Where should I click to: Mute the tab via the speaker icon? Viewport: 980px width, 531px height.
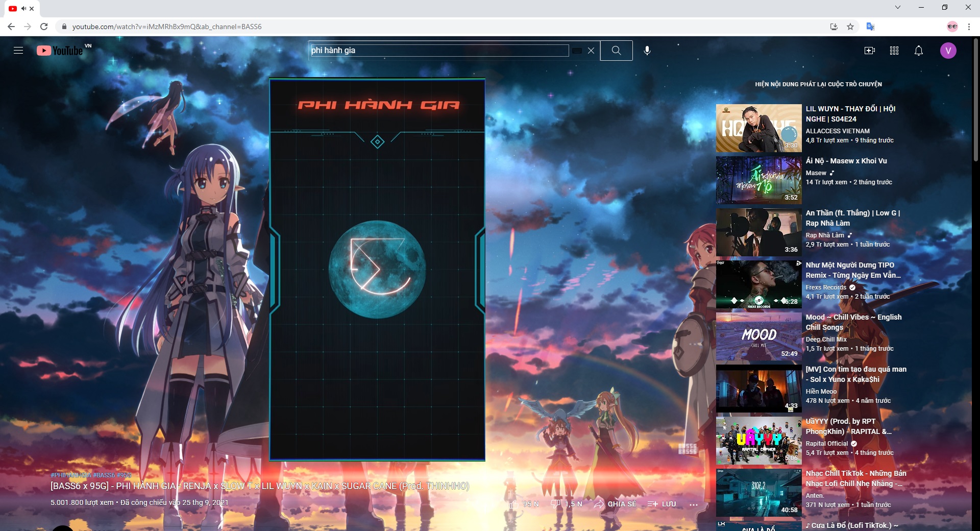pyautogui.click(x=23, y=8)
